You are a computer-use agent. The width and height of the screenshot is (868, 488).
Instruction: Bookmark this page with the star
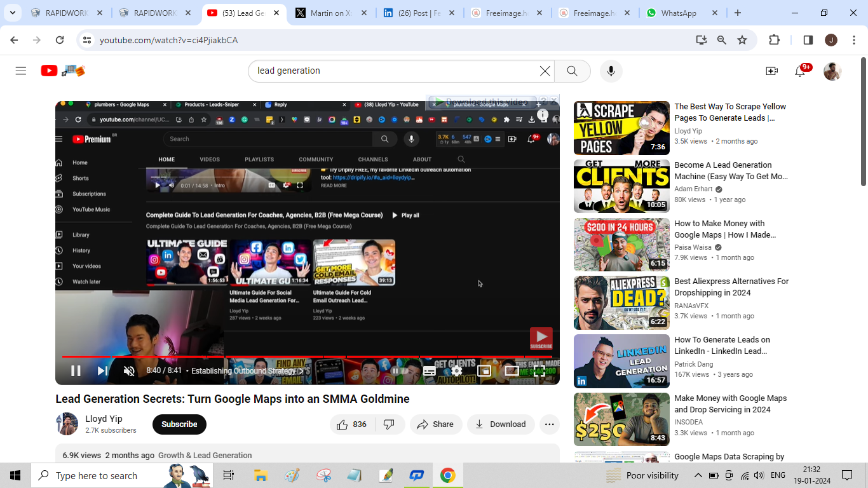[x=742, y=40]
